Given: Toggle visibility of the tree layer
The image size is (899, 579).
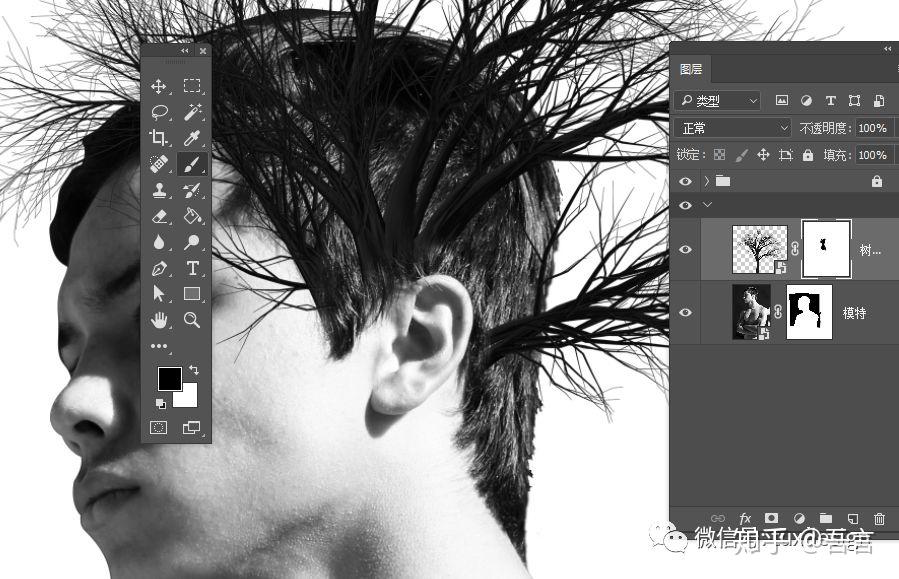Looking at the screenshot, I should (x=685, y=249).
